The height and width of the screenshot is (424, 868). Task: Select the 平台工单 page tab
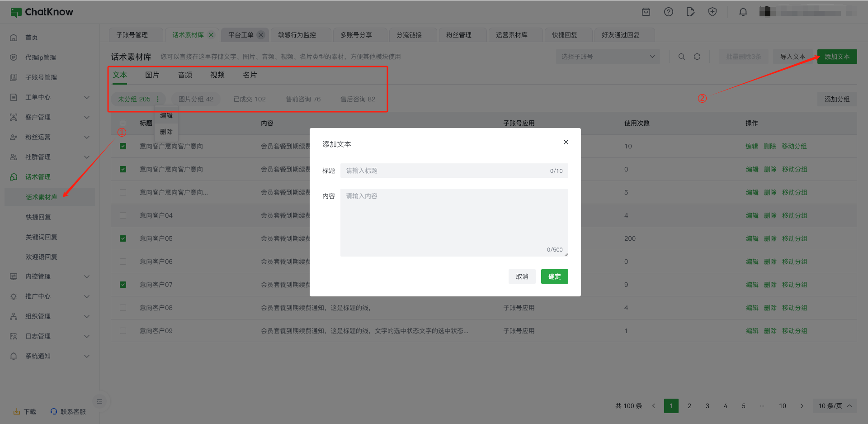pyautogui.click(x=241, y=35)
